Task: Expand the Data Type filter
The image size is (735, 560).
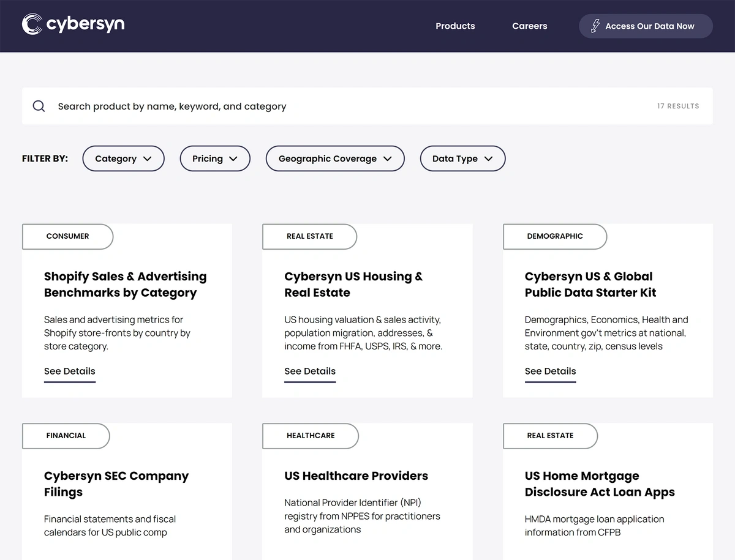Action: (462, 159)
